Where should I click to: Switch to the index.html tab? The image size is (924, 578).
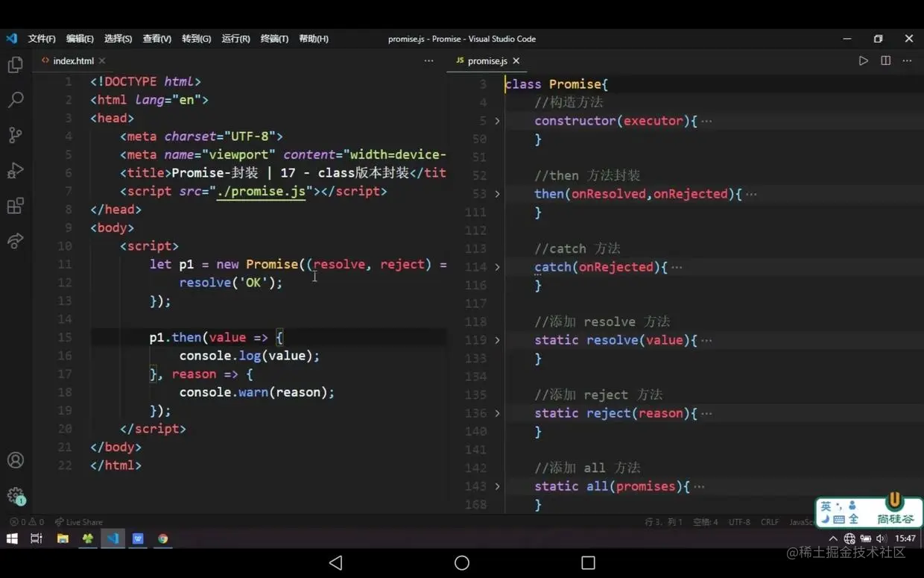[x=72, y=61]
